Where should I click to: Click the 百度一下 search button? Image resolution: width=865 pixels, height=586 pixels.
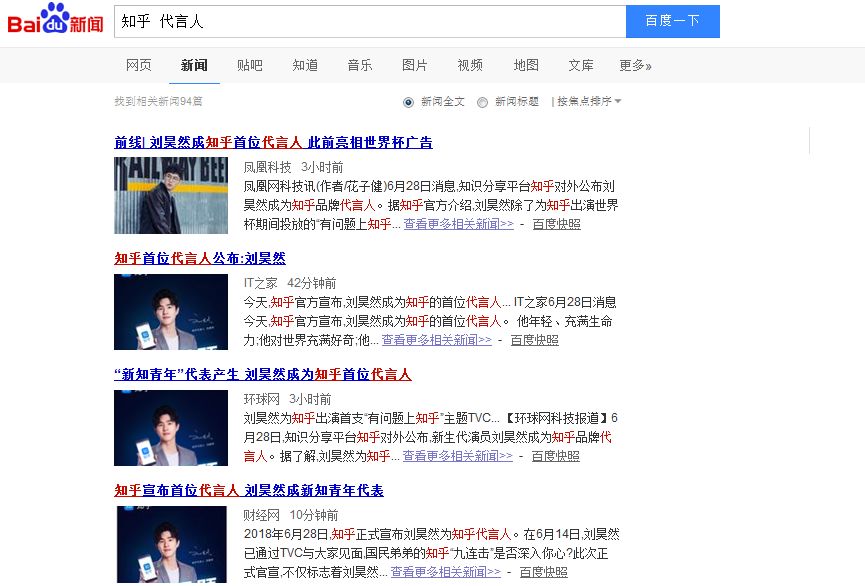pyautogui.click(x=672, y=22)
